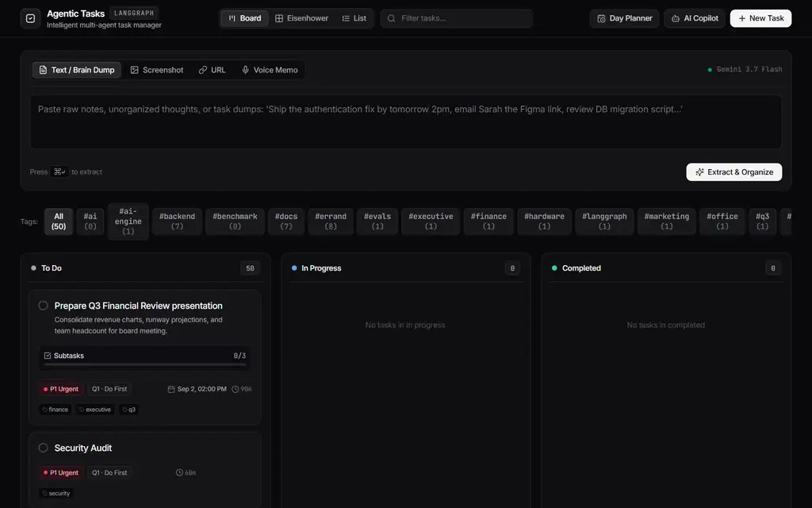Select the All (50) tag filter
Screen dimensions: 812x508
(x=59, y=221)
